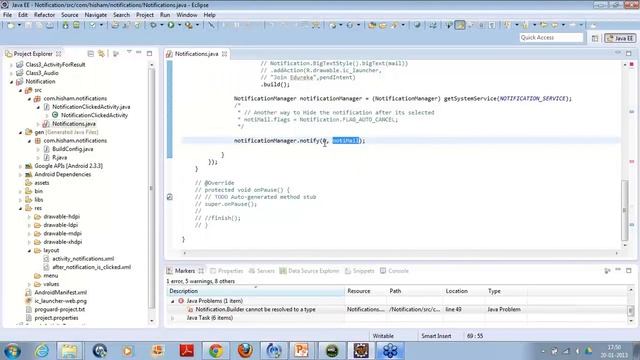Click into the Quick Access field
The image size is (640, 360).
[x=551, y=38]
